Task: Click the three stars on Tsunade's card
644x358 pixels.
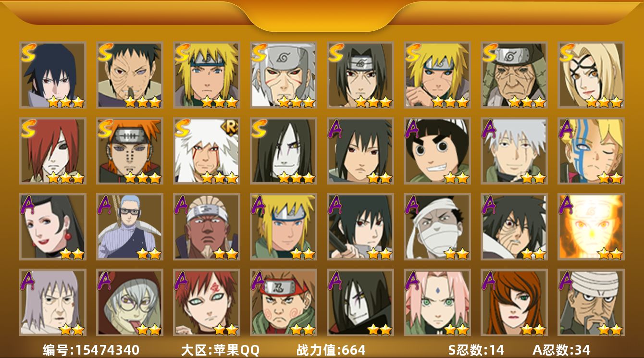Action: pyautogui.click(x=604, y=102)
